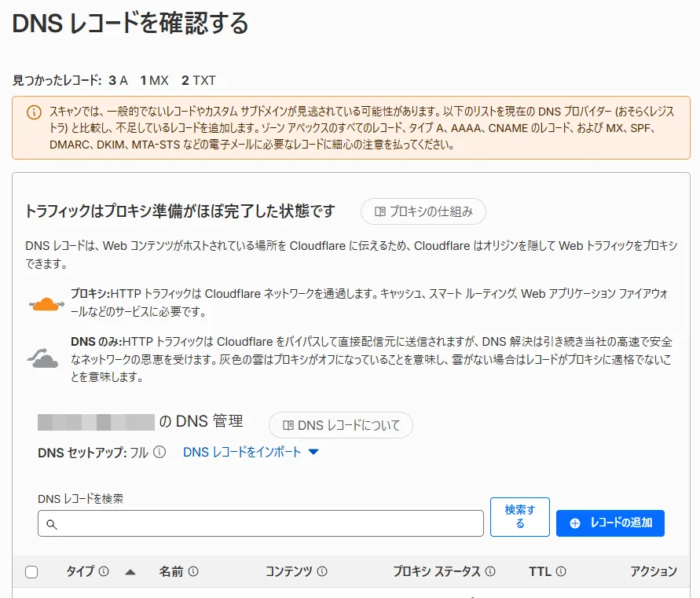This screenshot has height=598, width=700.
Task: Click the 2 TXT found records count
Action: click(199, 80)
